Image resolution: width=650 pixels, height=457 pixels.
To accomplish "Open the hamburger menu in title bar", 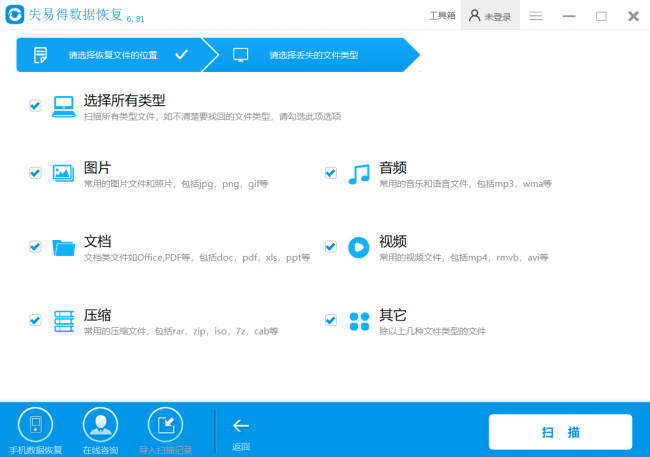I will (536, 16).
